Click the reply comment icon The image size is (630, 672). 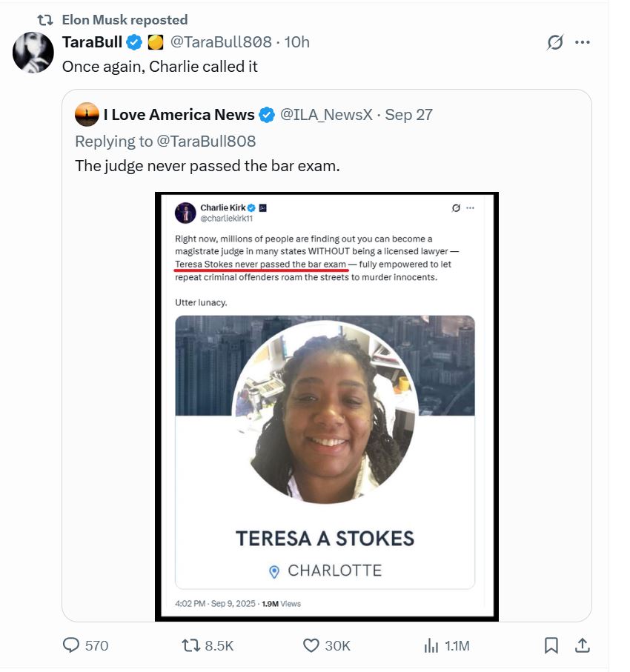coord(70,645)
